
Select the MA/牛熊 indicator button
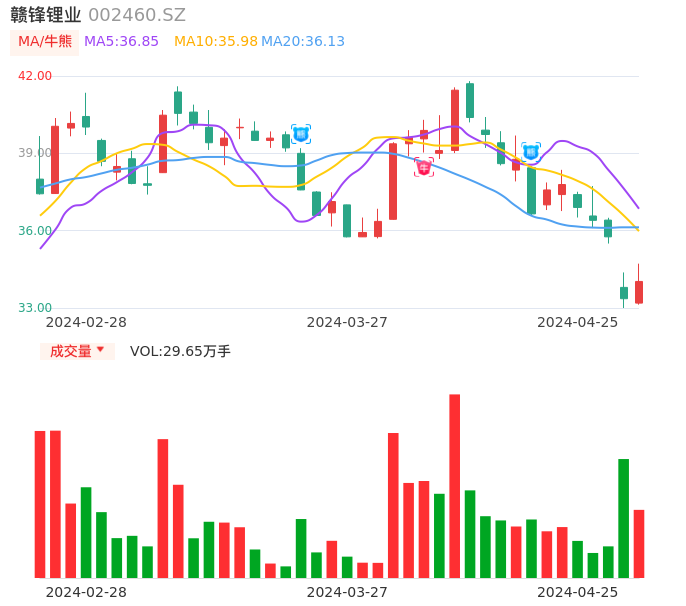(45, 42)
